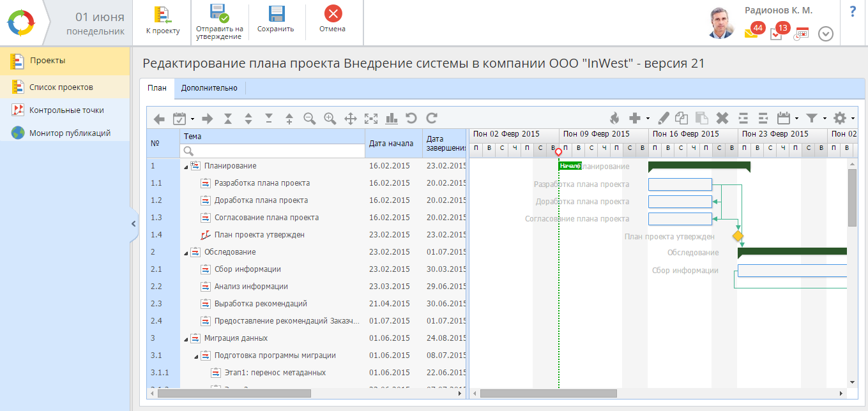Click the application logo
This screenshot has width=868, height=411.
coord(21,22)
